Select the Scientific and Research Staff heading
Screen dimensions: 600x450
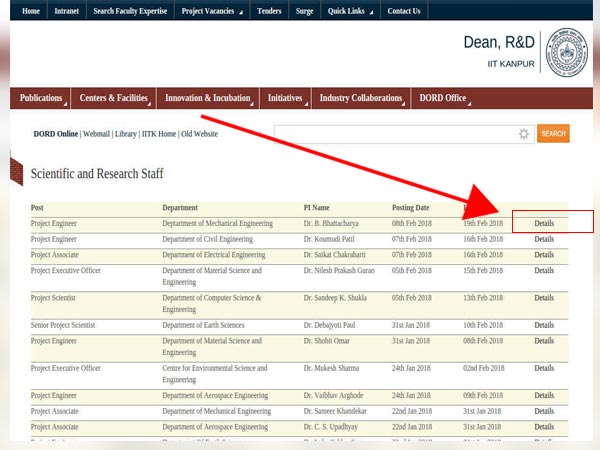[x=97, y=174]
